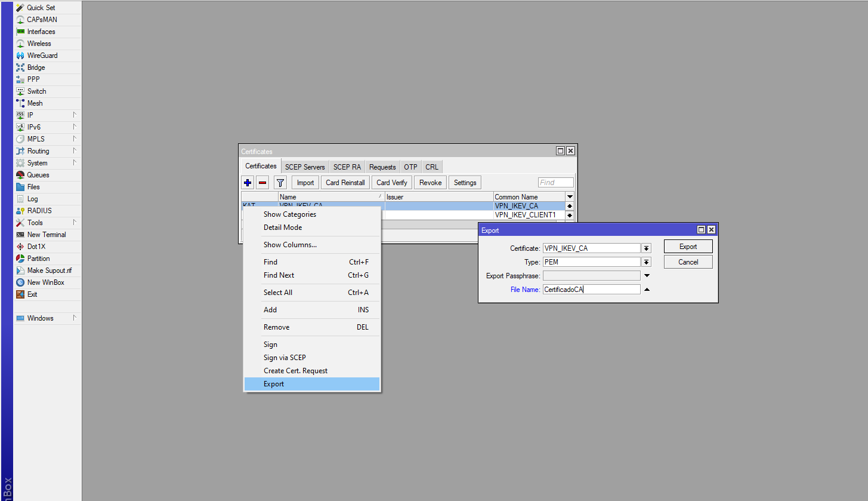Choose Detail Mode in the context menu
The width and height of the screenshot is (868, 501).
[312, 228]
